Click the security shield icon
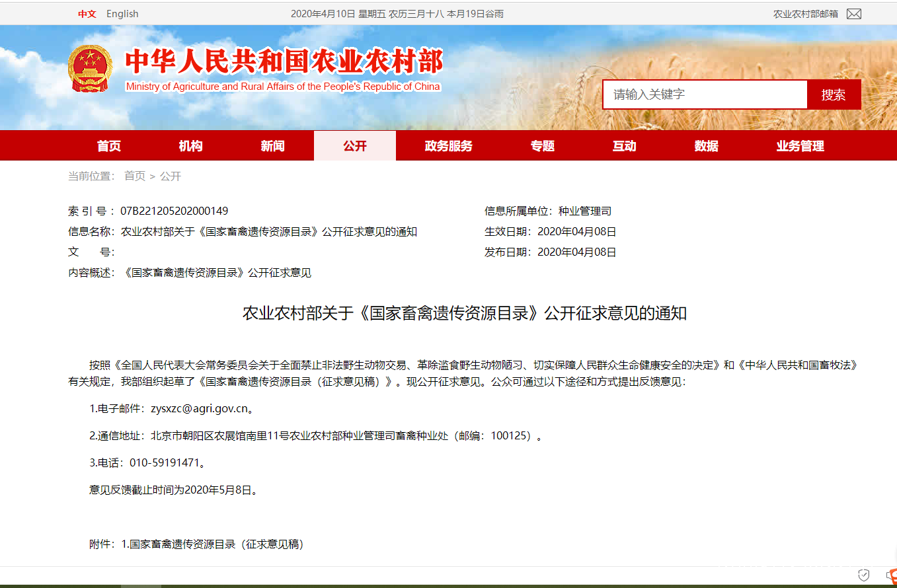This screenshot has width=897, height=588. click(863, 575)
